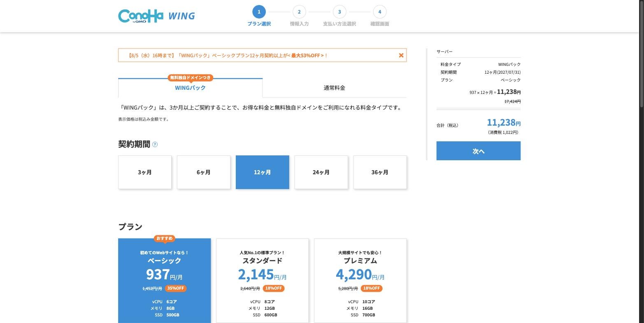644x323 pixels.
Task: Select the 36ヶ月 contract period
Action: point(380,172)
